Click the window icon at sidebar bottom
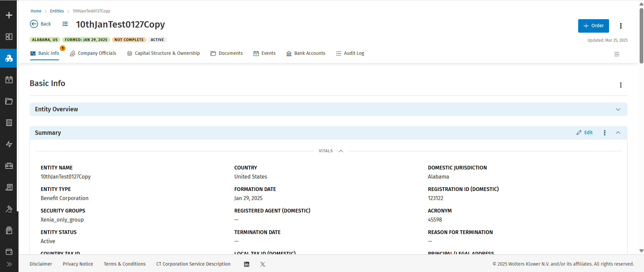644x272 pixels. pos(9,252)
